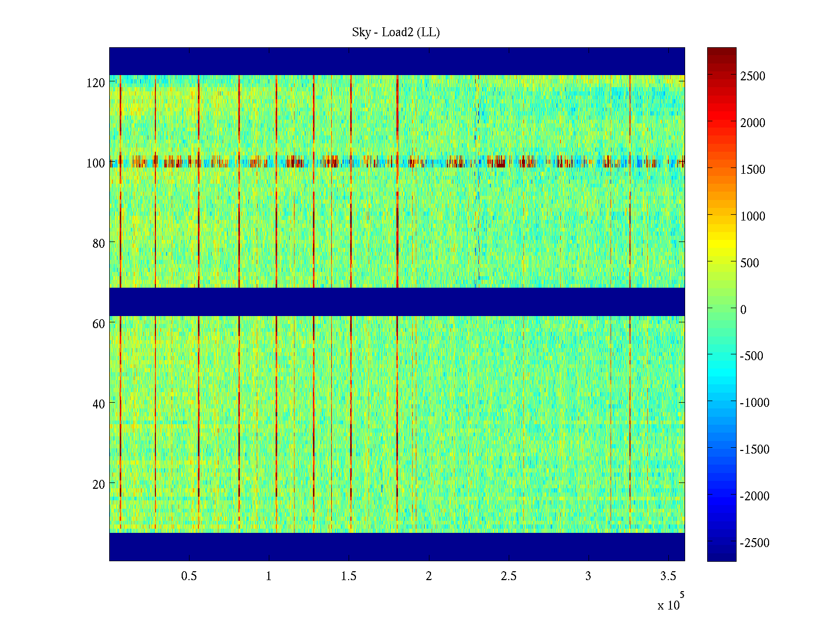The height and width of the screenshot is (630, 840).
Task: Click the plot title "Sky - Load2 (LL)"
Action: click(396, 33)
